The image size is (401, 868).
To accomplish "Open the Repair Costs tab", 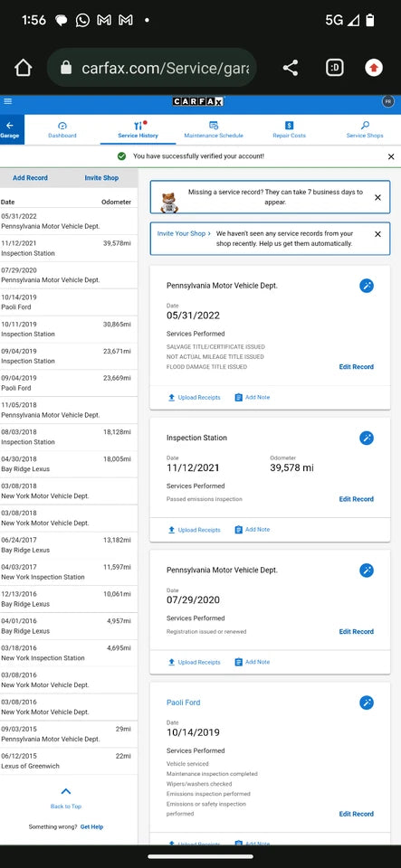I will [x=289, y=130].
